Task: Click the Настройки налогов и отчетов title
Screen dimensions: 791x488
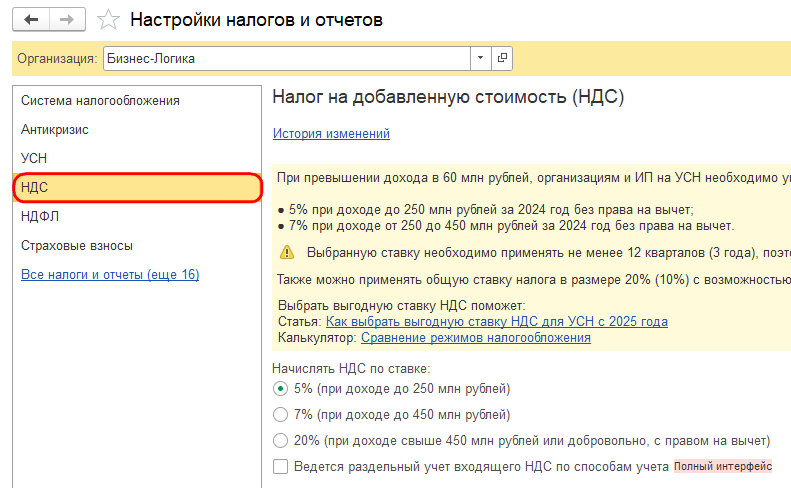Action: coord(256,20)
